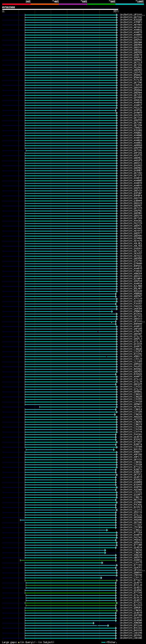Select hit label UniRef100_B1VKJ4
Screen dimensions: 146x644
(x=131, y=598)
